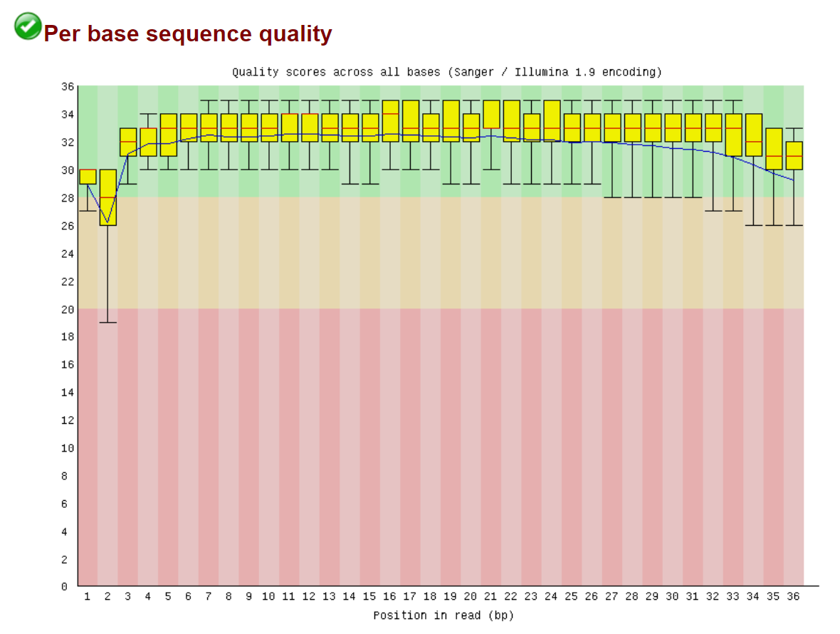840x634 pixels.
Task: Click the y-axis label 16
Action: pyautogui.click(x=68, y=365)
